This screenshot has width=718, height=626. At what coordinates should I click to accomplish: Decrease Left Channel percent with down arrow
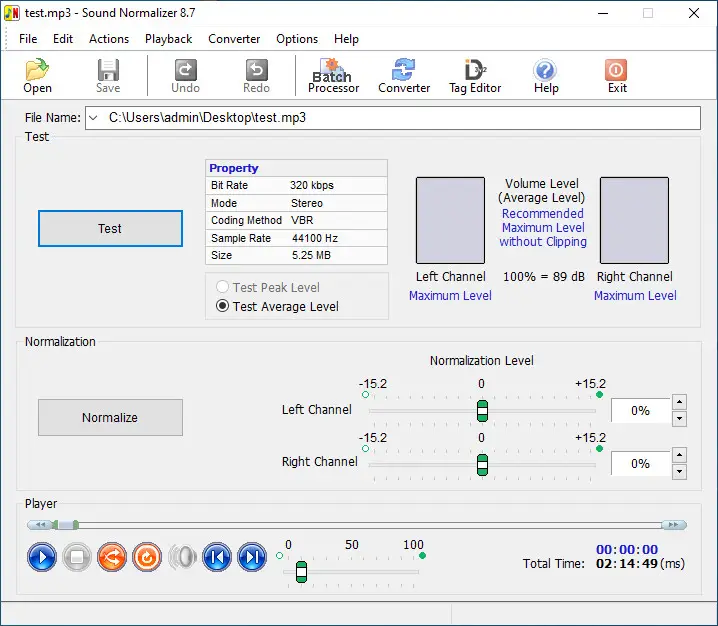[x=679, y=419]
